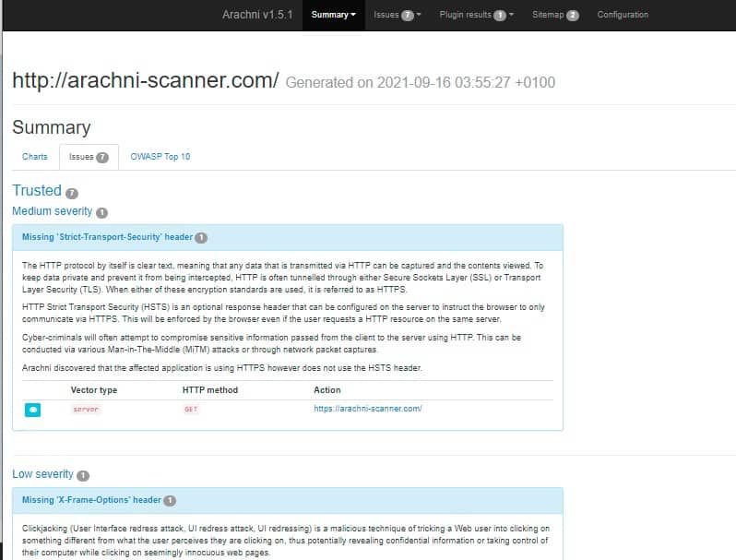This screenshot has height=560, width=736.
Task: Expand the Issues dropdown in top navbar
Action: point(397,15)
